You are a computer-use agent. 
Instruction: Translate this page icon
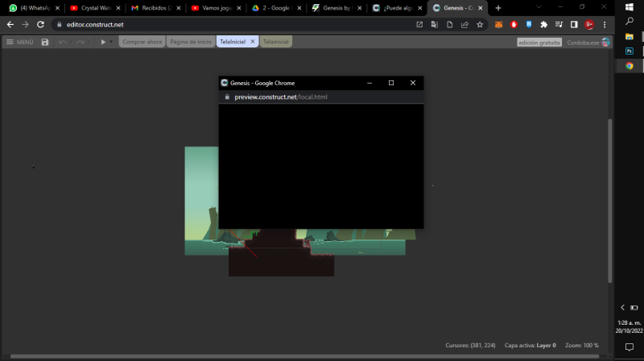435,25
